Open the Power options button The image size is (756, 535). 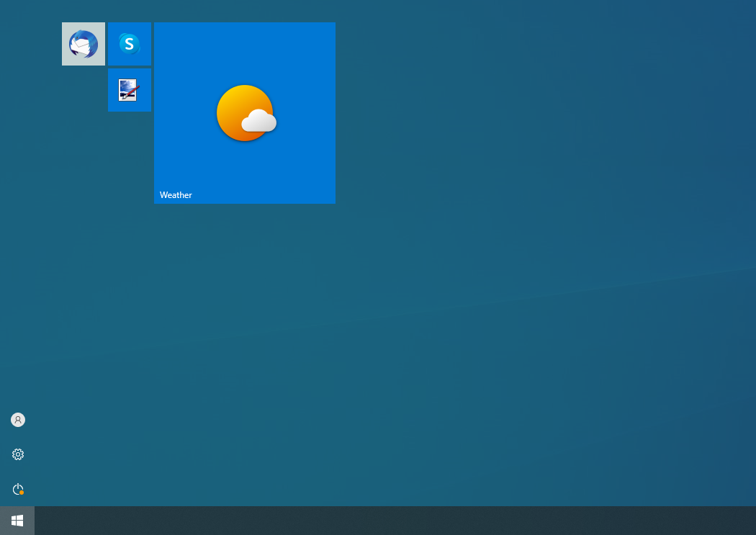coord(18,489)
